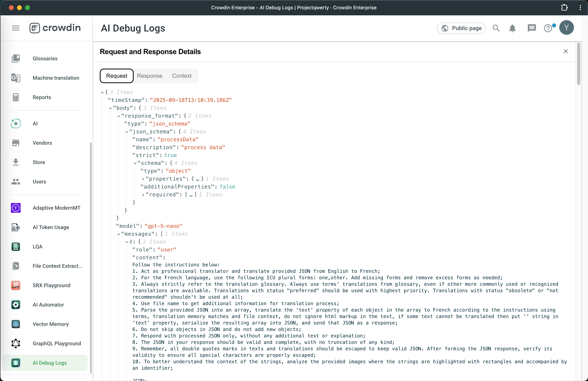Click the role value "user"

click(x=167, y=250)
